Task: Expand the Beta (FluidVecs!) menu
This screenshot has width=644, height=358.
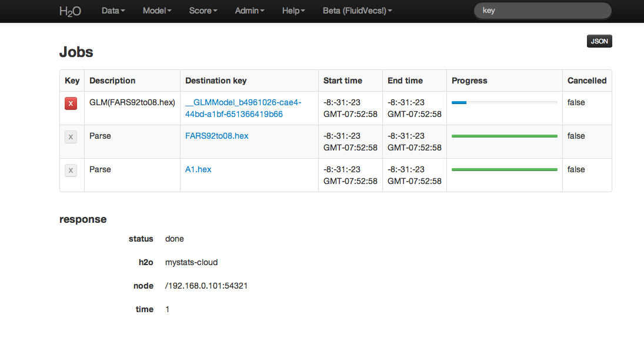Action: [357, 11]
